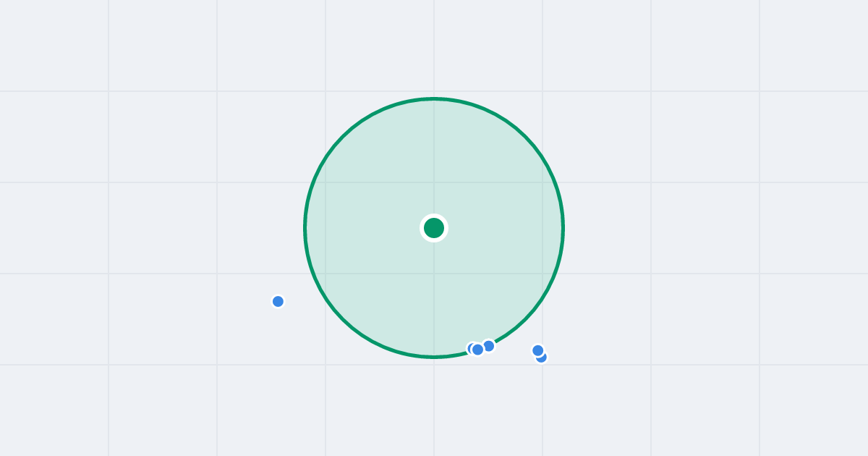The width and height of the screenshot is (868, 456).
Task: Click the rightmost point of green circle outline
Action: (x=563, y=228)
